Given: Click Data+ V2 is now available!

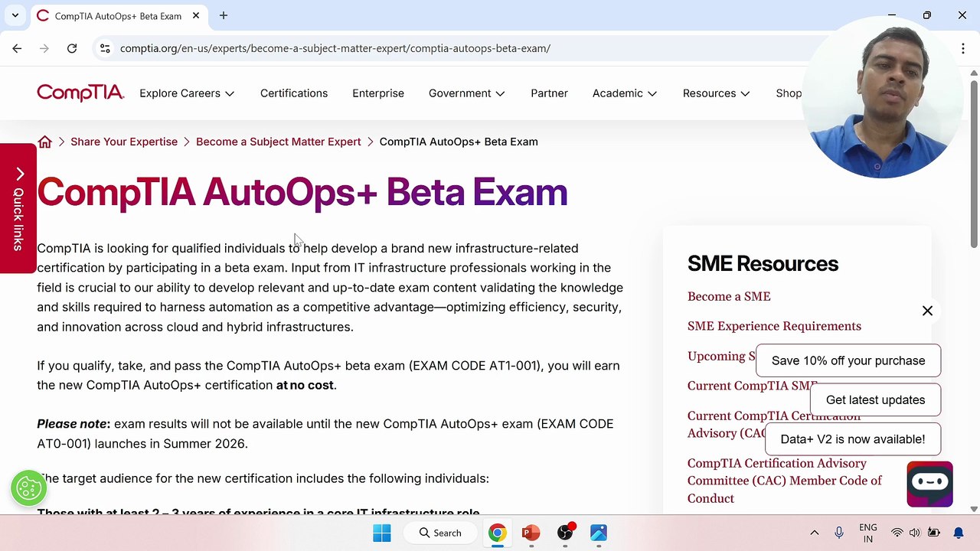Looking at the screenshot, I should (x=852, y=439).
